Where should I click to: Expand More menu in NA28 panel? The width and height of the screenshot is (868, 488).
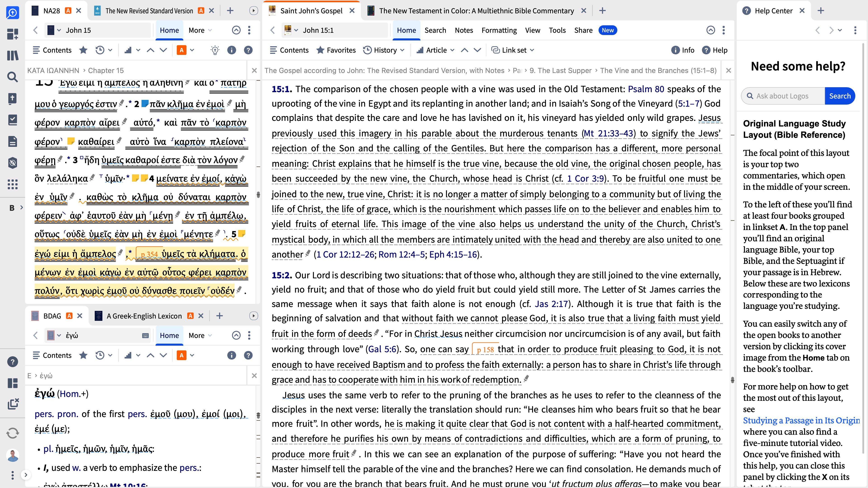200,30
